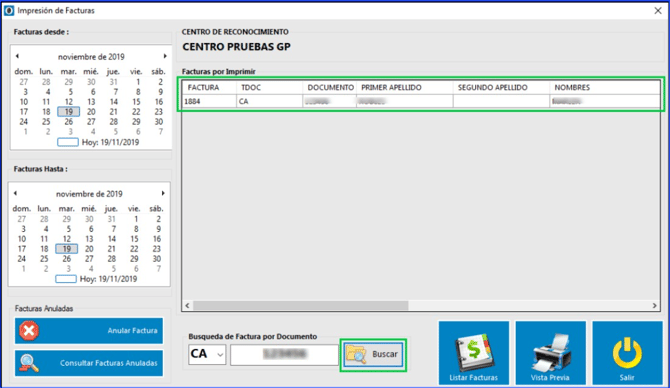Click the red X Anular Factura icon

click(29, 331)
